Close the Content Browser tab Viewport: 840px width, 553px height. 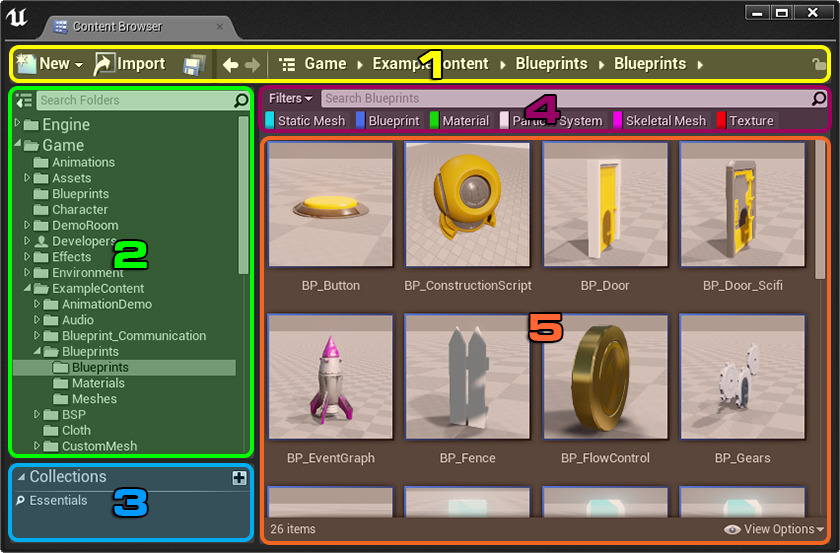pyautogui.click(x=220, y=26)
